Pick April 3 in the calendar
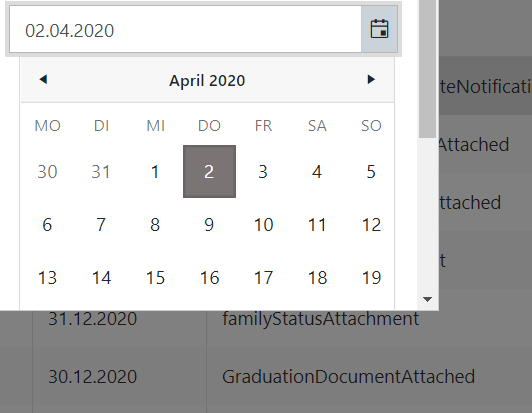Screen dimensions: 532x413 [x=263, y=172]
